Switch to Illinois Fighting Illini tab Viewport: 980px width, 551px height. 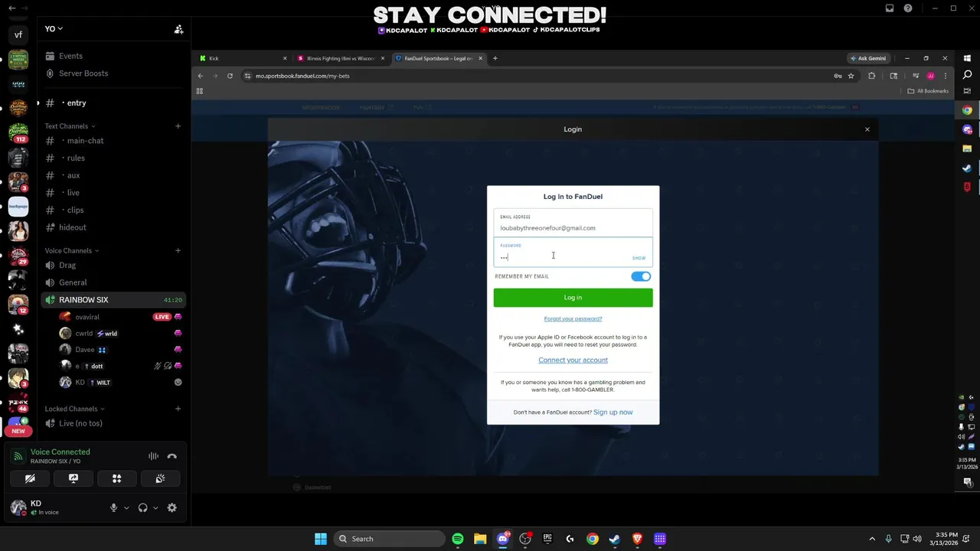click(340, 58)
